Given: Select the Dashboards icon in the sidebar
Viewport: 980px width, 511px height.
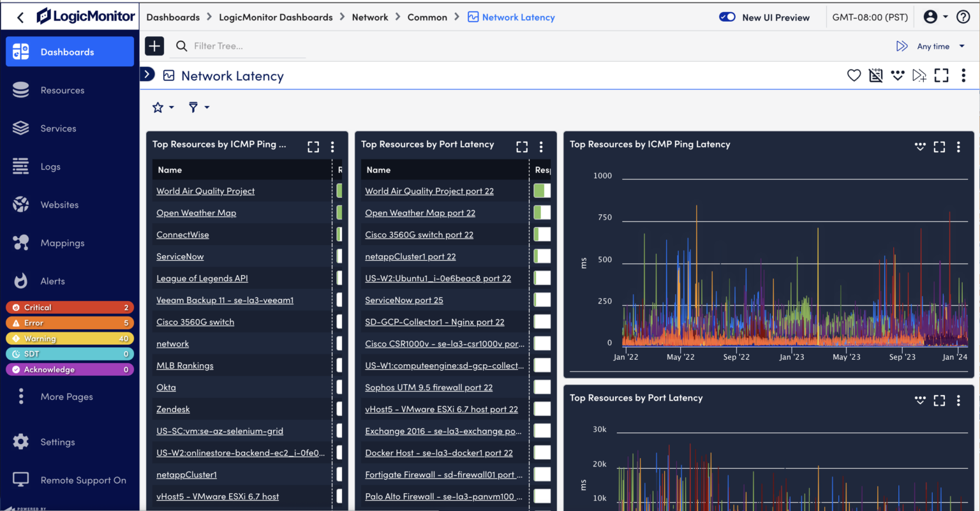Looking at the screenshot, I should click(22, 52).
